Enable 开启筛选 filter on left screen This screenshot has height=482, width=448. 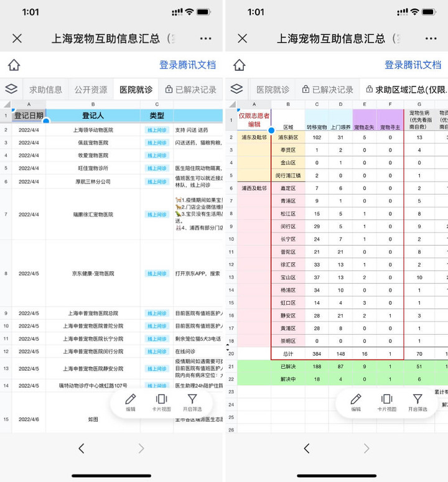tap(192, 402)
